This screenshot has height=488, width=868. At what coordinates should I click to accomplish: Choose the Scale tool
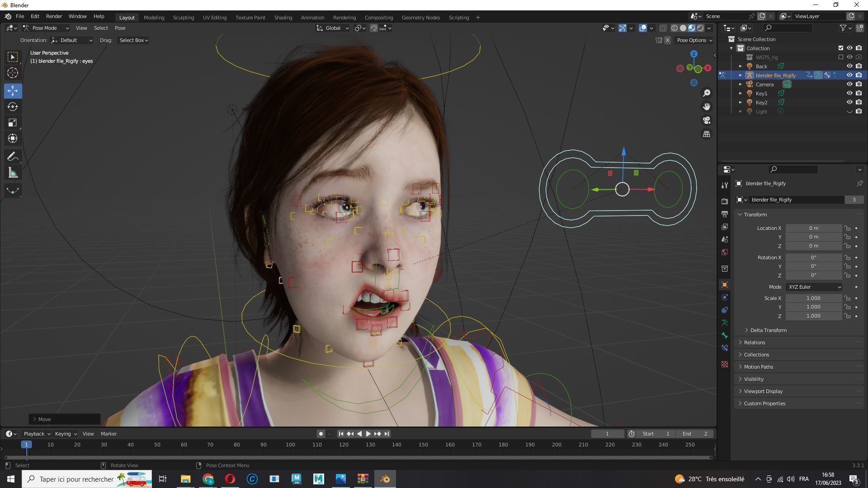point(13,123)
